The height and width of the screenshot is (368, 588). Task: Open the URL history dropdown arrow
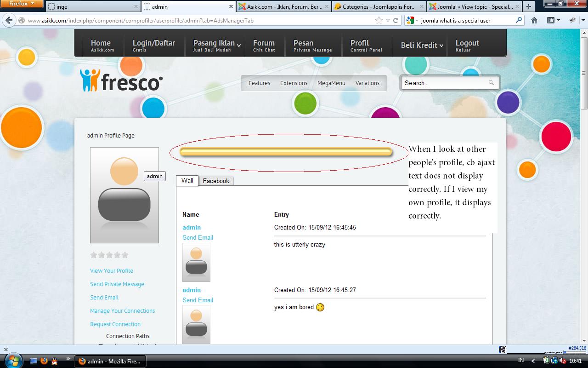388,20
